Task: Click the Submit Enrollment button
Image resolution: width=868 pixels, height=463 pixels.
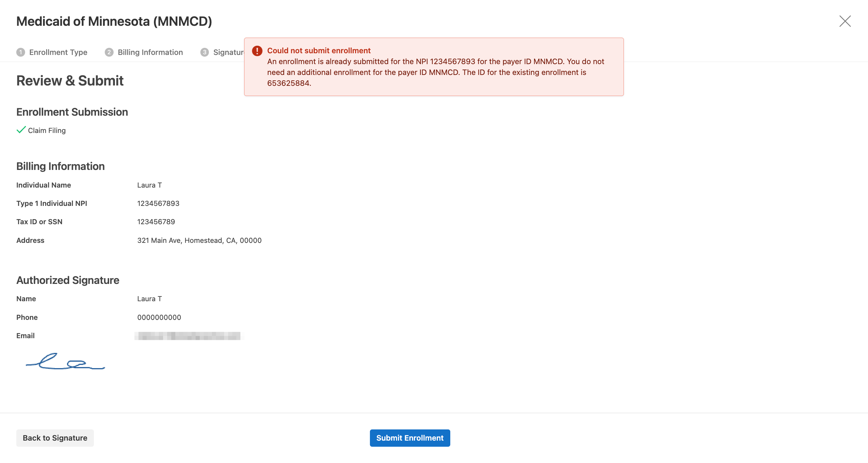Action: (x=410, y=438)
